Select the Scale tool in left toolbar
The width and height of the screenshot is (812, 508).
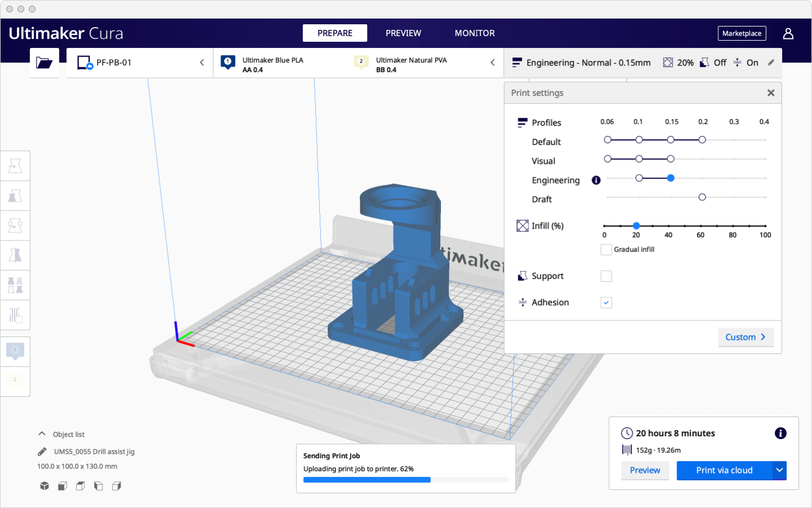pos(15,196)
